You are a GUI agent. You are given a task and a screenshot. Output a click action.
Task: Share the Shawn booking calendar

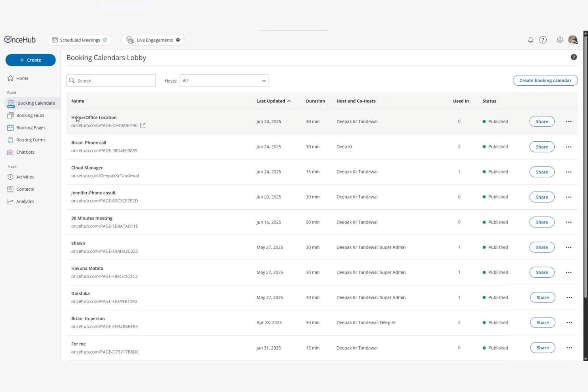coord(542,247)
